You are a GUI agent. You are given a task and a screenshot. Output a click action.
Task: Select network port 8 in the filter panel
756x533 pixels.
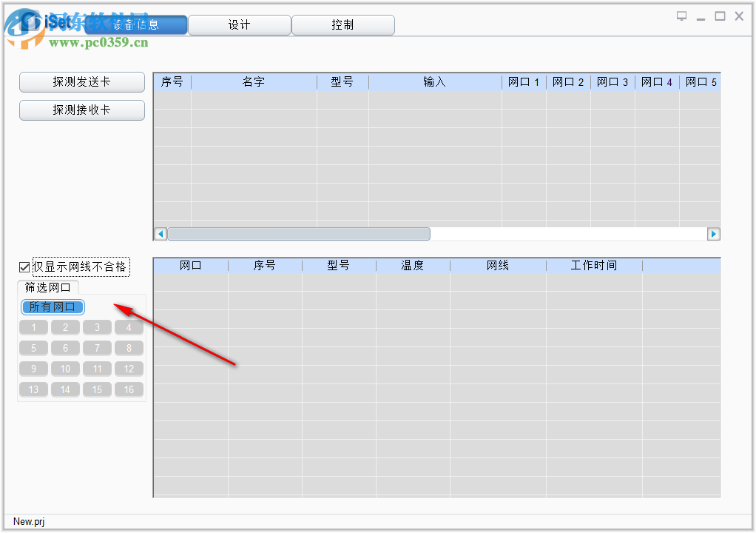click(129, 348)
